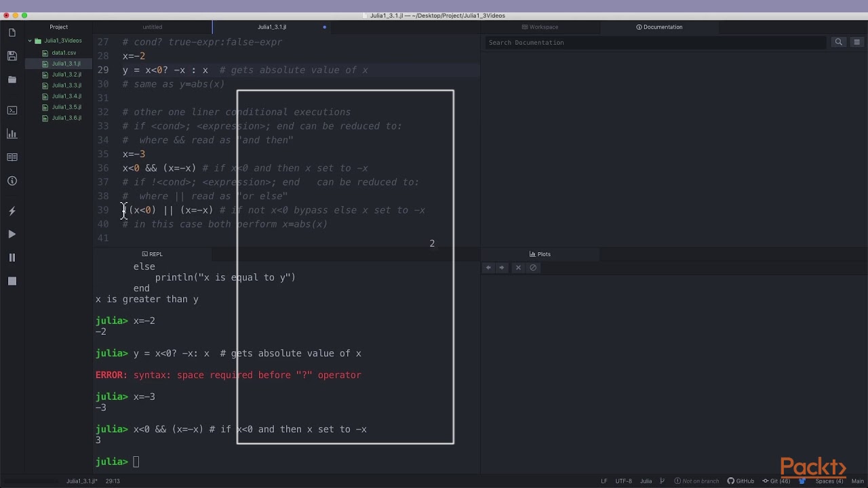This screenshot has width=868, height=488.
Task: Click code line 'x=-3' in the editor
Action: click(134, 154)
